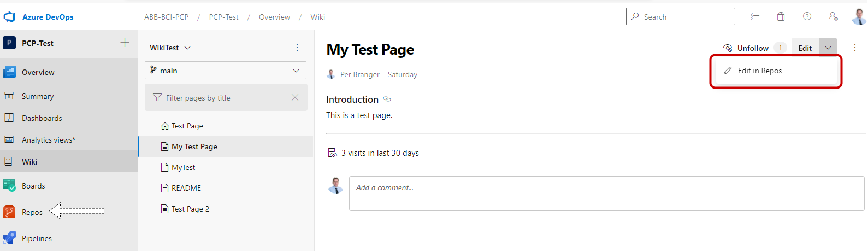
Task: Click the Summary sidebar icon
Action: tap(9, 96)
